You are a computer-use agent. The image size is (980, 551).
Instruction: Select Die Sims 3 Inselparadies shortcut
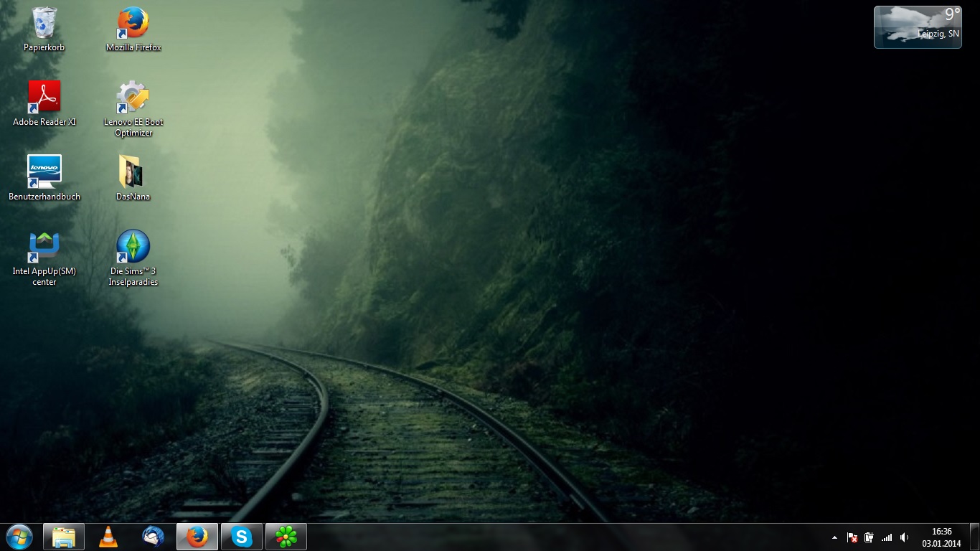pos(133,247)
